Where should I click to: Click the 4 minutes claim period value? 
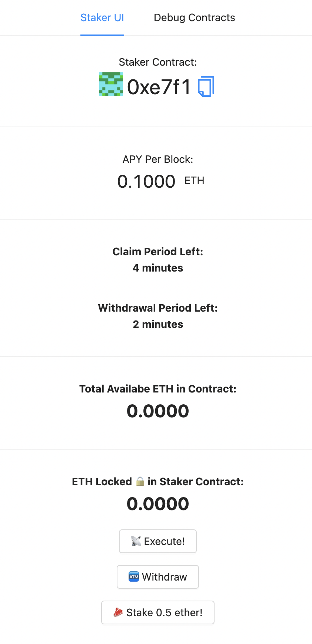pyautogui.click(x=158, y=268)
